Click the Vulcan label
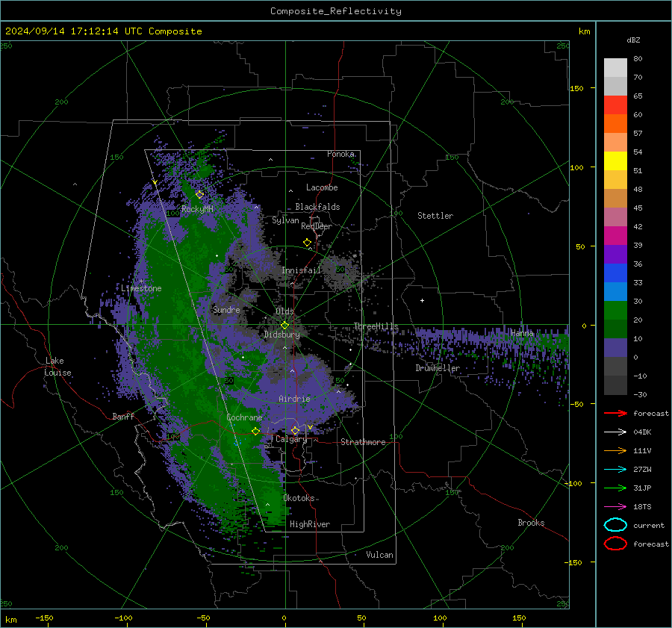Screen dimensions: 672x628 [x=379, y=555]
